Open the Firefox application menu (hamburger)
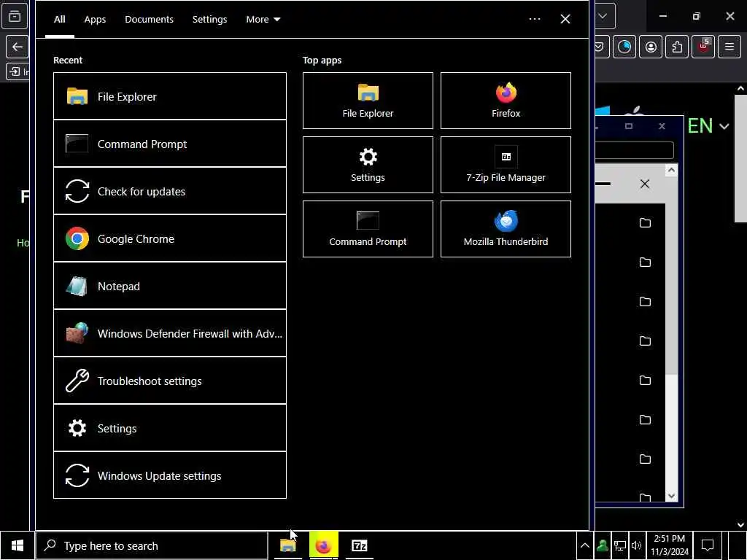This screenshot has width=747, height=560. coord(729,47)
